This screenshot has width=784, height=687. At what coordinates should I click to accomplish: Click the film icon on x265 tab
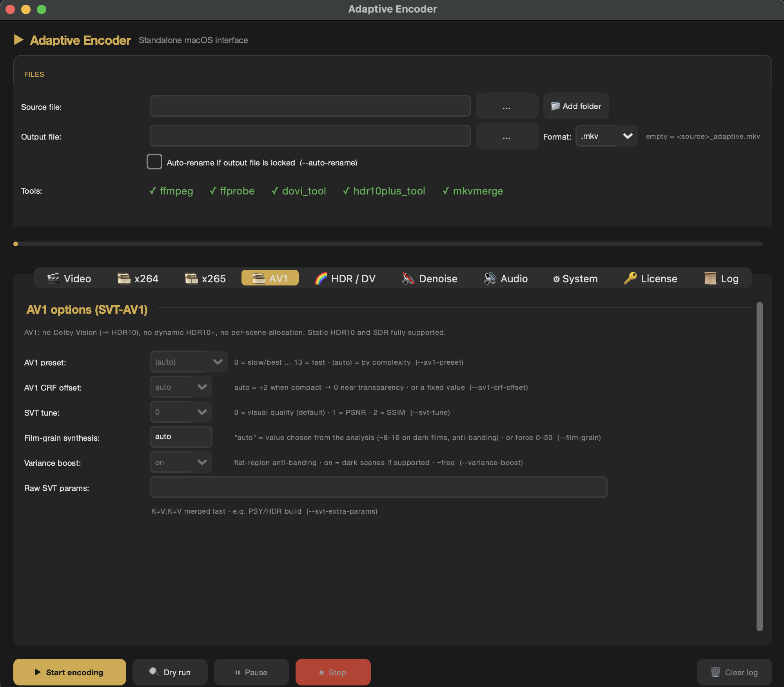click(x=191, y=278)
